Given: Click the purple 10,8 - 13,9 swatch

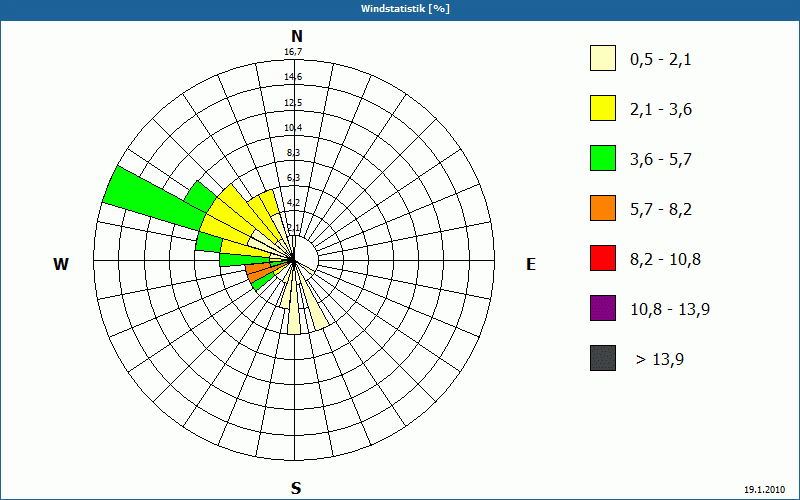Looking at the screenshot, I should 603,308.
